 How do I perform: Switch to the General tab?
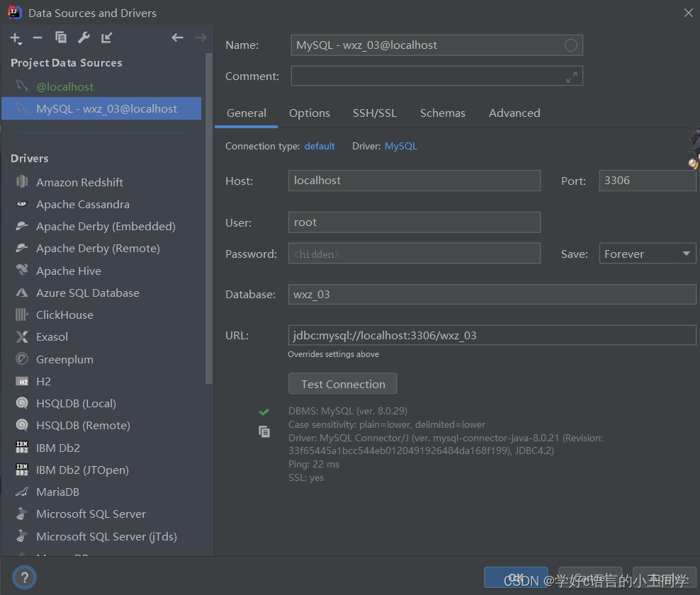point(247,113)
